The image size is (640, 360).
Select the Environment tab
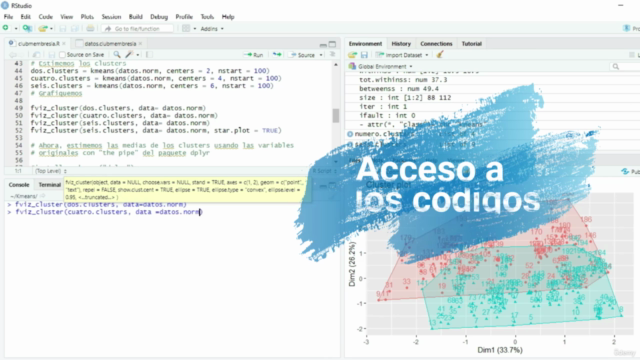[365, 44]
